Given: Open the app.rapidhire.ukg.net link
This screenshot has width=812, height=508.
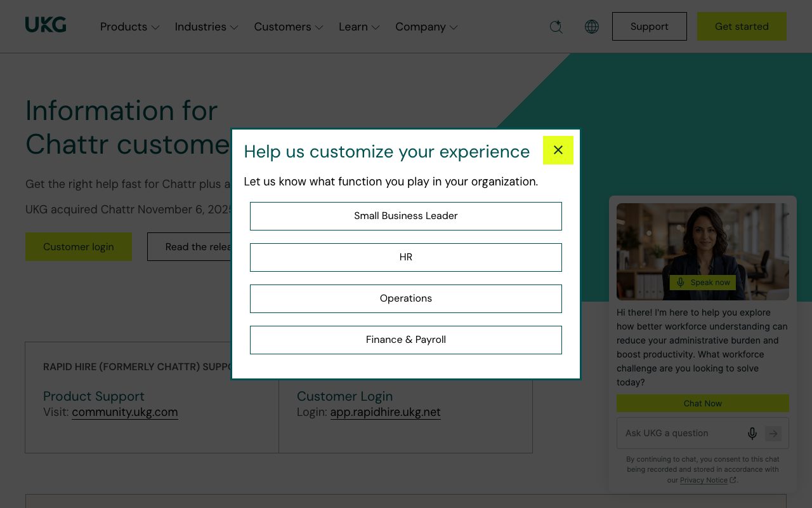Looking at the screenshot, I should (x=385, y=412).
